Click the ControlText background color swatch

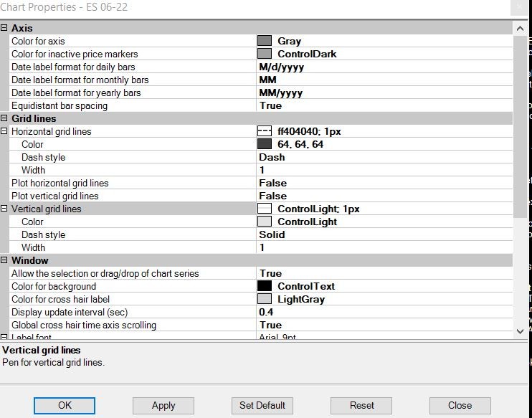[265, 286]
